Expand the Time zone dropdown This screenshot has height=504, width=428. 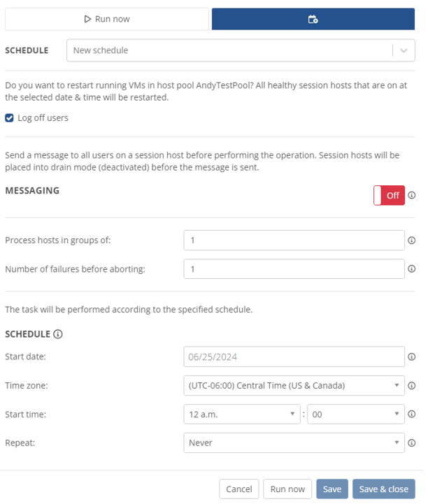(294, 385)
